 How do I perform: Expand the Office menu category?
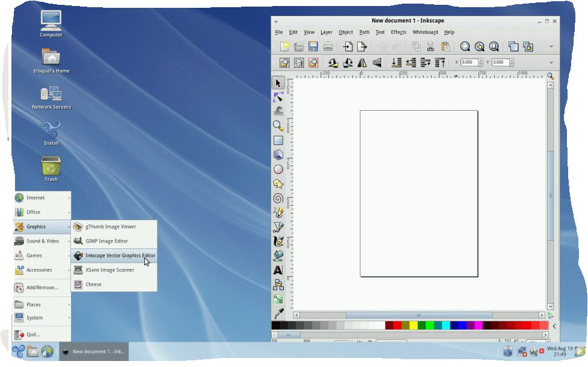42,212
